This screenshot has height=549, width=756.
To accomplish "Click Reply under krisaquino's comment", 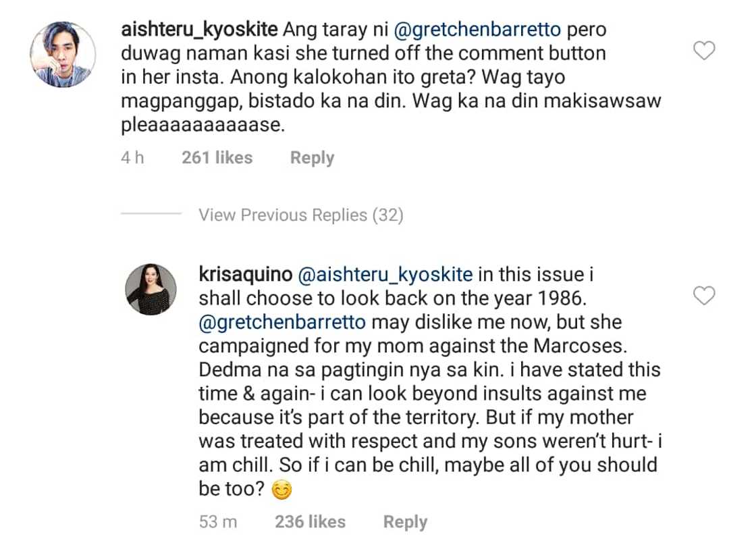I will click(x=404, y=521).
